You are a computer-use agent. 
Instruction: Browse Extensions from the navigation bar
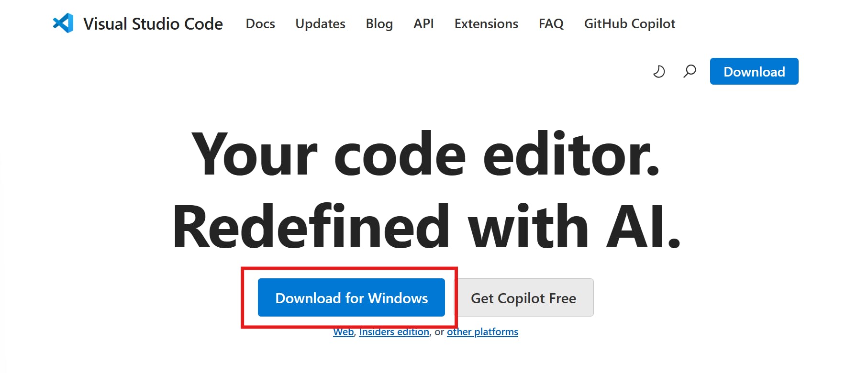click(x=486, y=23)
